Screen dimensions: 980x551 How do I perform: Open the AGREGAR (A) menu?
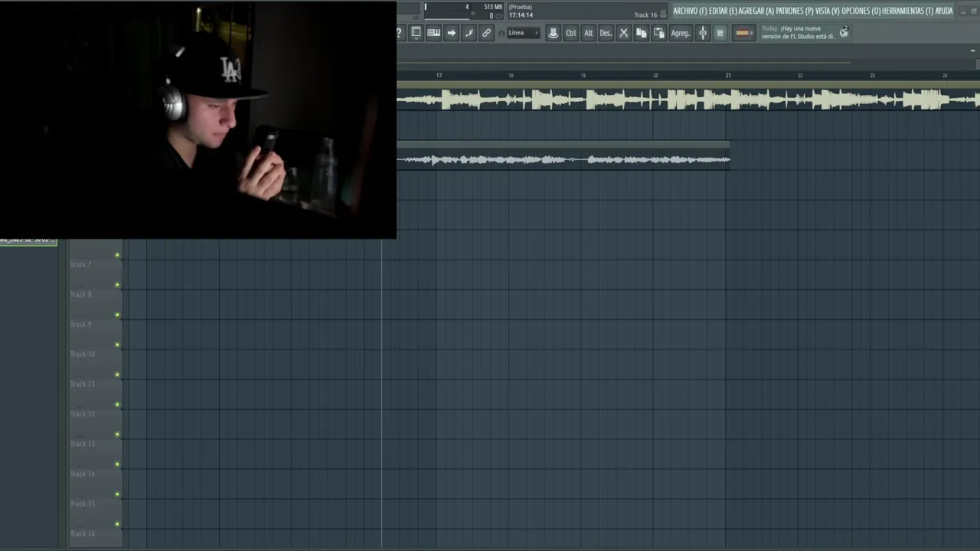click(x=756, y=11)
